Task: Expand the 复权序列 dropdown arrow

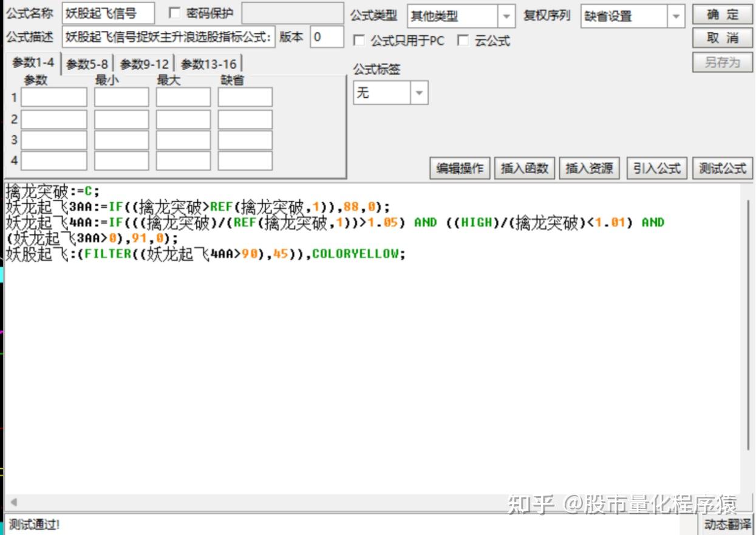Action: click(676, 16)
